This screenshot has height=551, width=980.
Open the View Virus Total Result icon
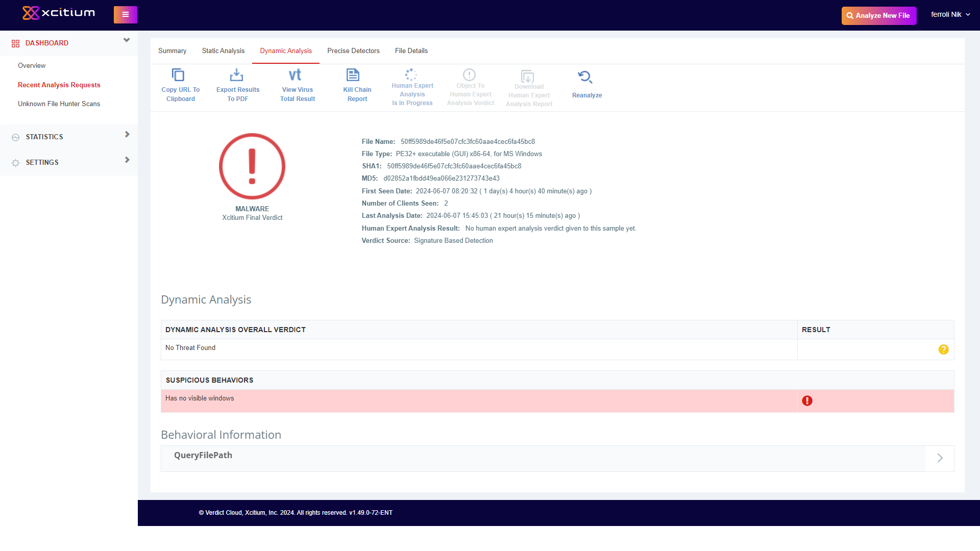click(295, 75)
